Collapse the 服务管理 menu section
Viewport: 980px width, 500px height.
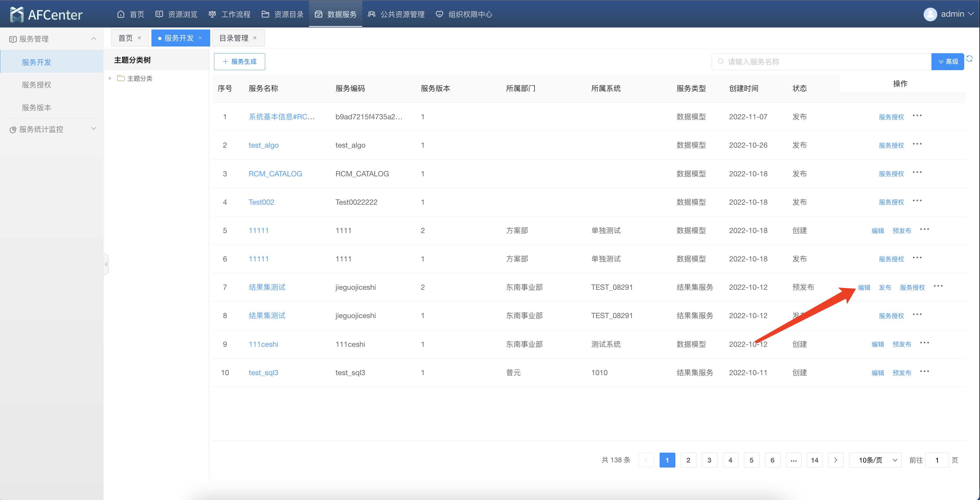click(94, 39)
